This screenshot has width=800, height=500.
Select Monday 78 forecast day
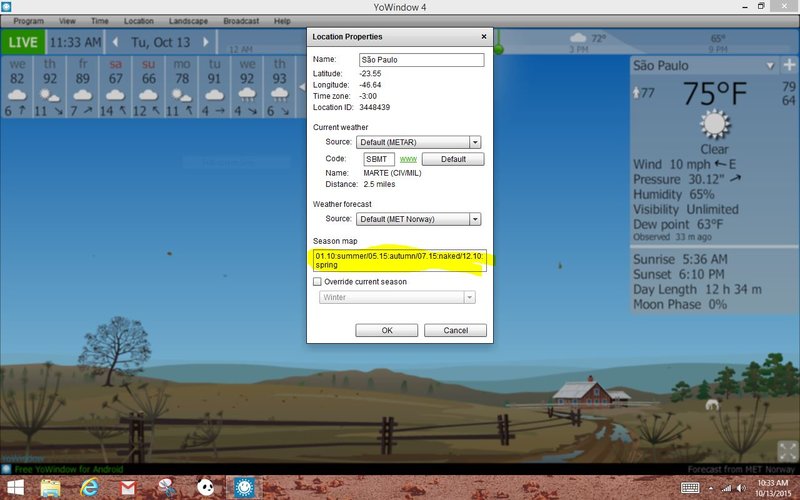[x=182, y=87]
